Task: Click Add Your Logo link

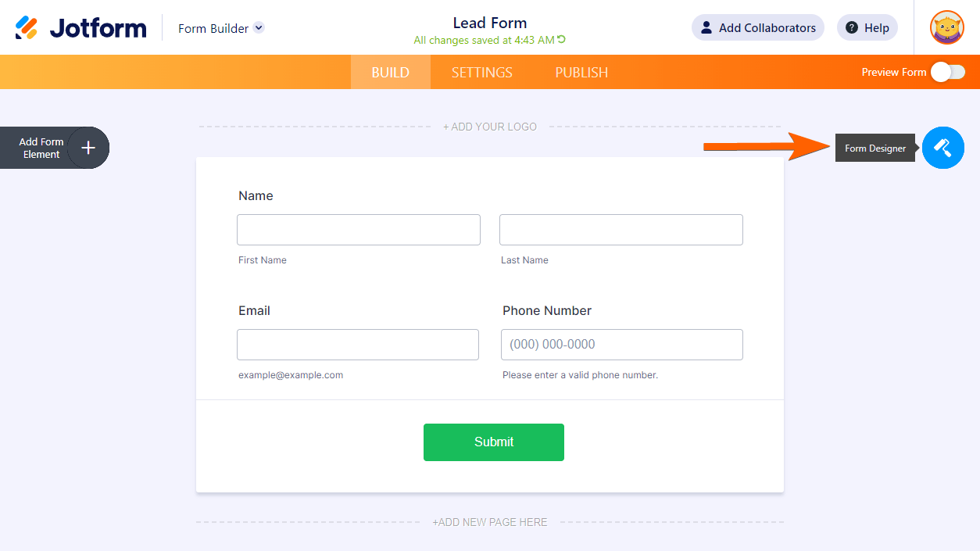Action: point(490,127)
